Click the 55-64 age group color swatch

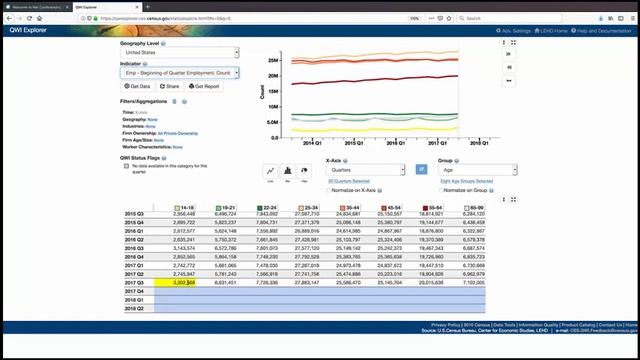pos(425,208)
